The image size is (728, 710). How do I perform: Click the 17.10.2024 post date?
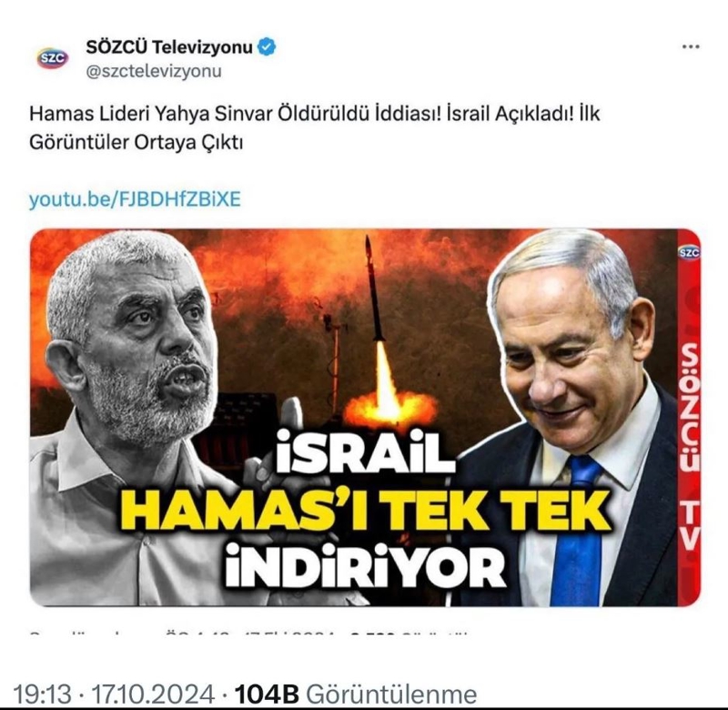(x=153, y=695)
